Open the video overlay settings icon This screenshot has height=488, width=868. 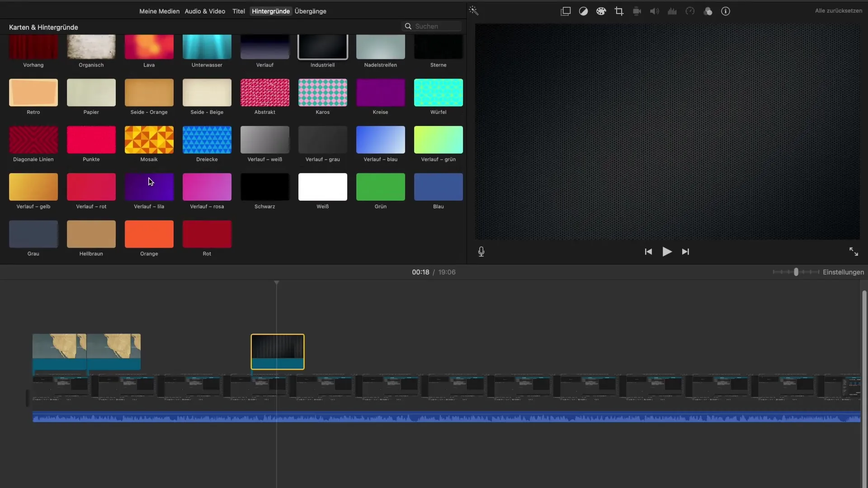(566, 11)
